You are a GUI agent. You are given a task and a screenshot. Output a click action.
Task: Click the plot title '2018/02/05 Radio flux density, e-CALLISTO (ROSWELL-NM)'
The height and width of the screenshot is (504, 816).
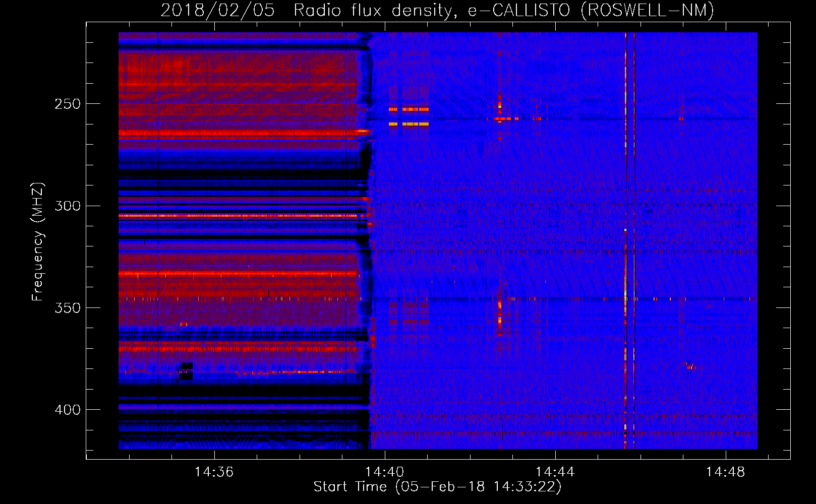(x=437, y=11)
